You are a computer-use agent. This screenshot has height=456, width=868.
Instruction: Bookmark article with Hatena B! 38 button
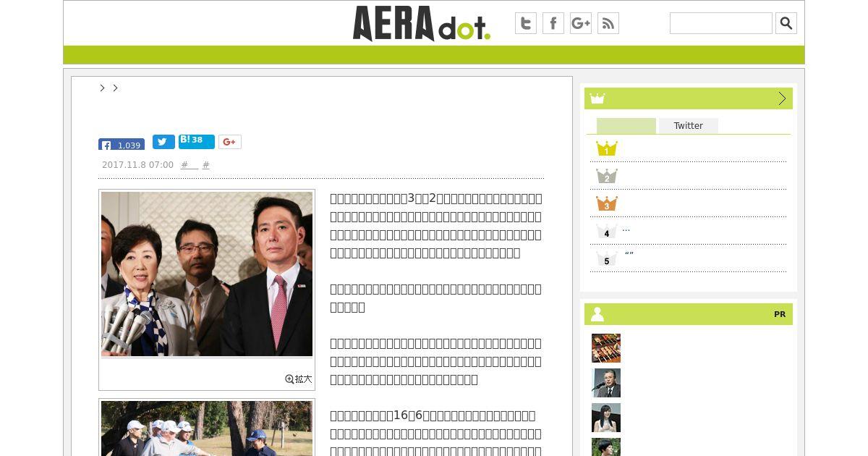[197, 142]
